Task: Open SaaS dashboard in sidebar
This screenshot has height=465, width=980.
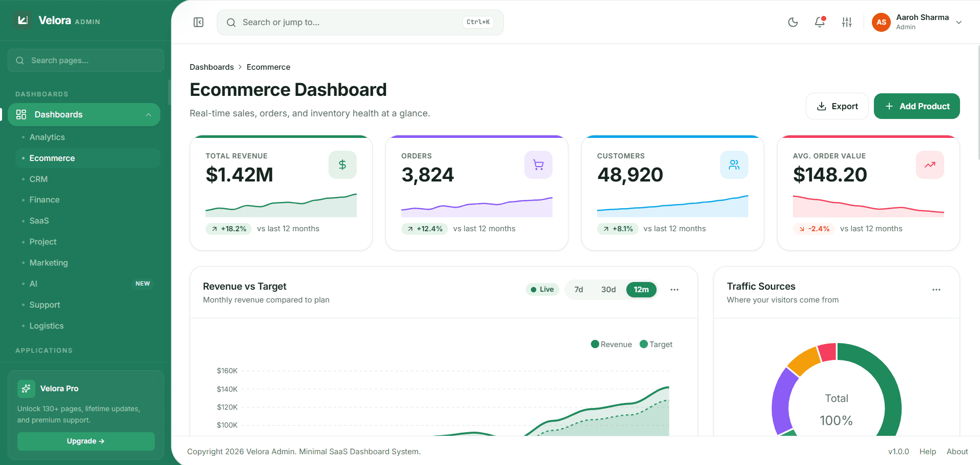Action: click(88, 220)
